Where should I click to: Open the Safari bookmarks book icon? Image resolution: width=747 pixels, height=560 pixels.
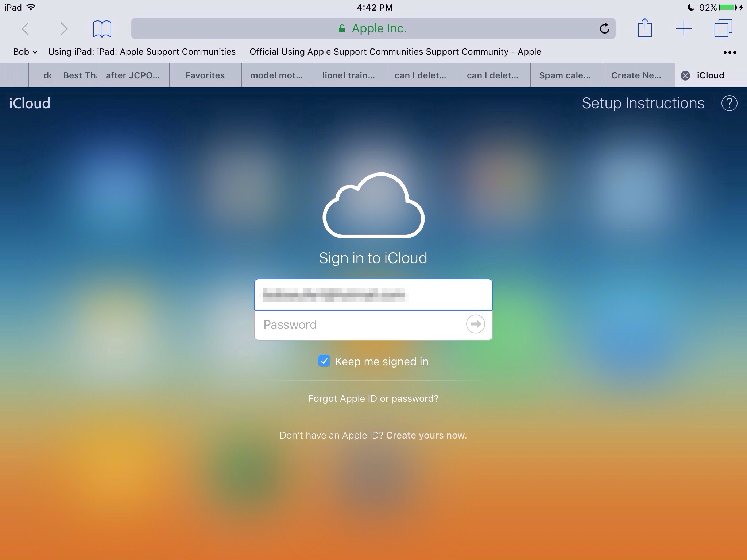click(x=102, y=29)
